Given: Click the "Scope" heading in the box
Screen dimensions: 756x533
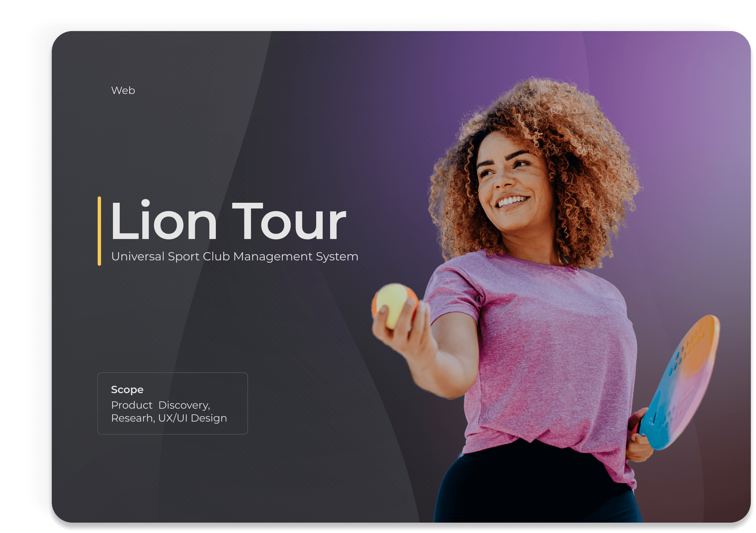Looking at the screenshot, I should tap(127, 389).
